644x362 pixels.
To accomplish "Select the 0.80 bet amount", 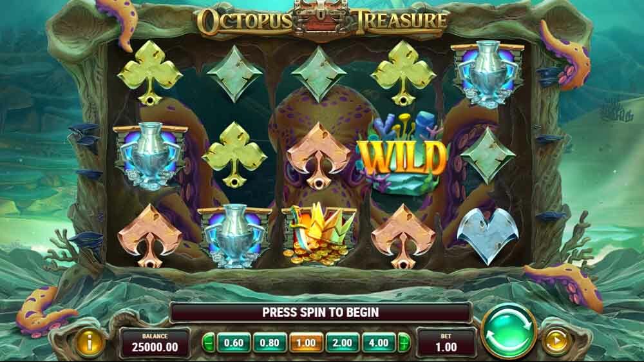I will [x=270, y=343].
